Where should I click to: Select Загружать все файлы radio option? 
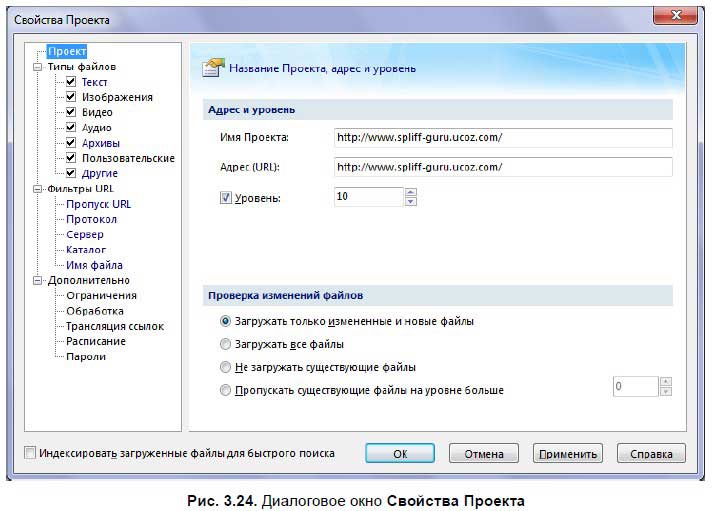(225, 344)
